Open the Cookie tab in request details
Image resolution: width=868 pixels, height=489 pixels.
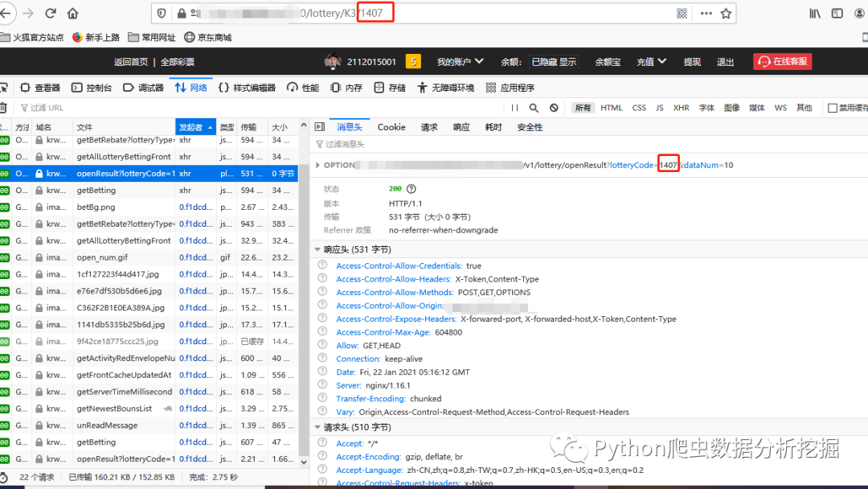click(x=391, y=127)
